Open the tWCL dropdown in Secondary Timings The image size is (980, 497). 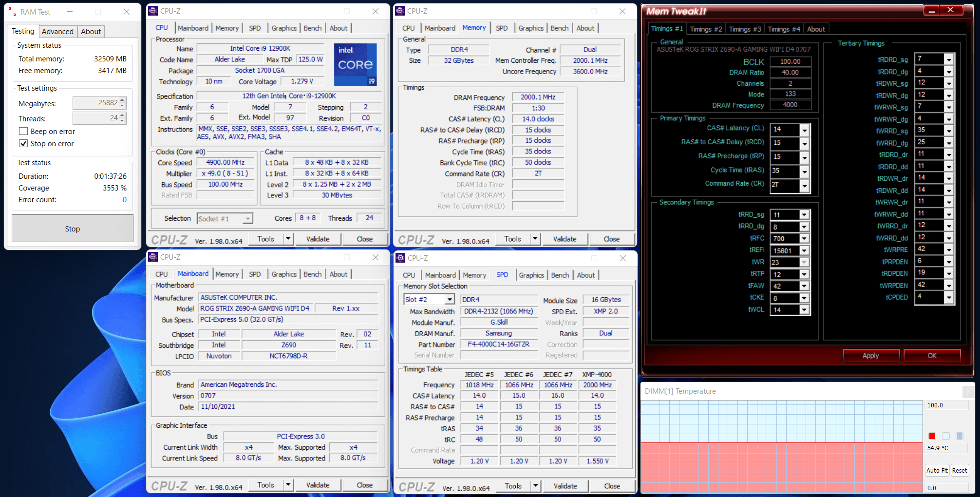(x=804, y=310)
